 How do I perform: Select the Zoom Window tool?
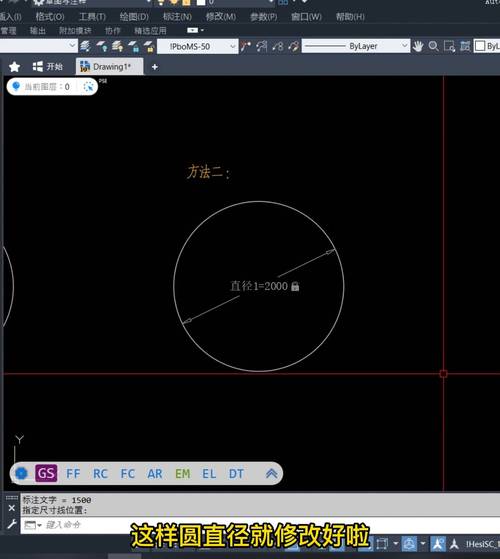pos(449,46)
